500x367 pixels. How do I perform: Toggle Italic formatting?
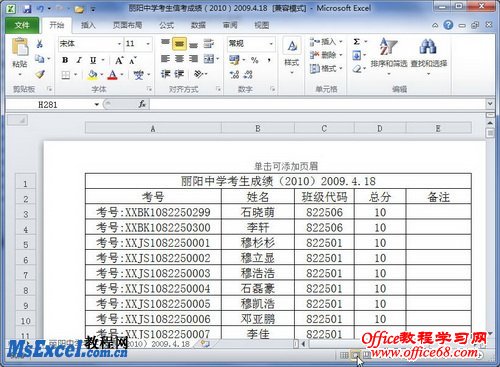(79, 60)
